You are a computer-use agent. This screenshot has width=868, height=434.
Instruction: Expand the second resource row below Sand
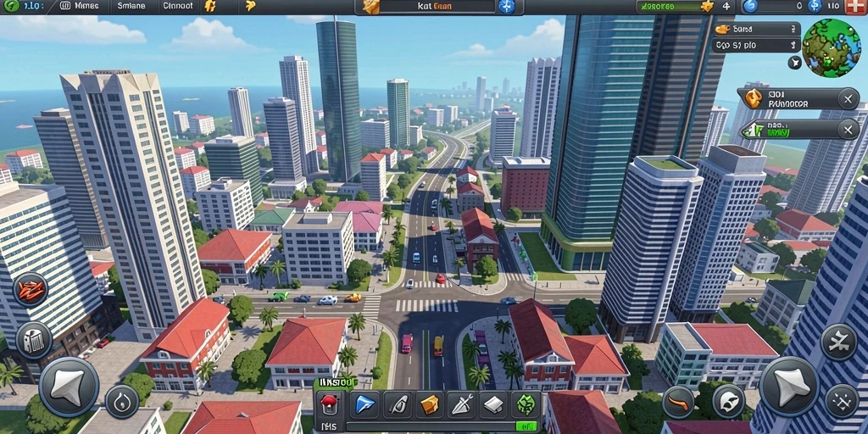point(756,46)
